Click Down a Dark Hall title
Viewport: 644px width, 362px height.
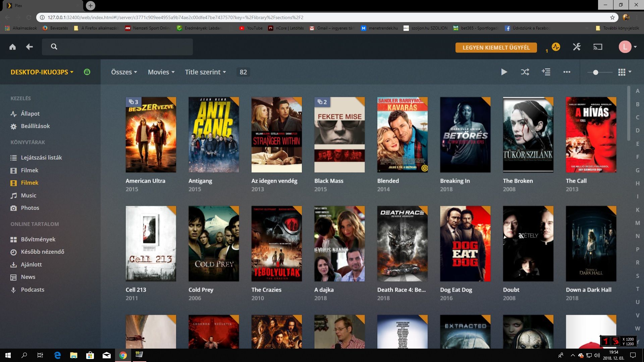(x=589, y=290)
